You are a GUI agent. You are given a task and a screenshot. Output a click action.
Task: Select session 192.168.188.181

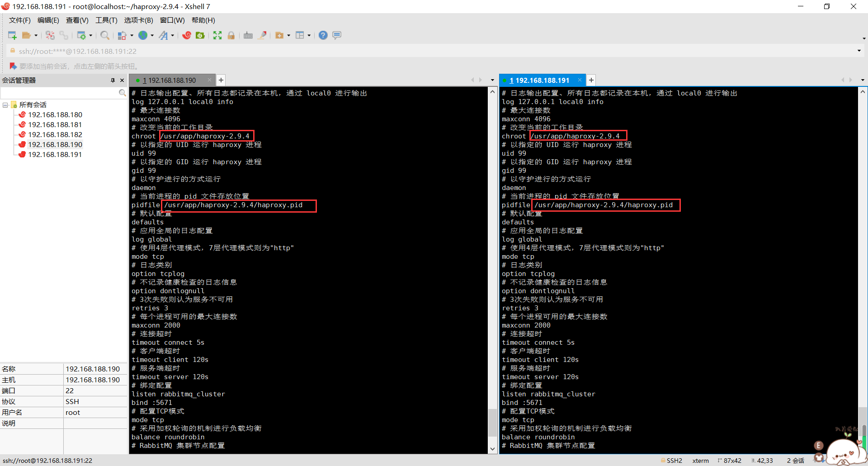click(55, 125)
